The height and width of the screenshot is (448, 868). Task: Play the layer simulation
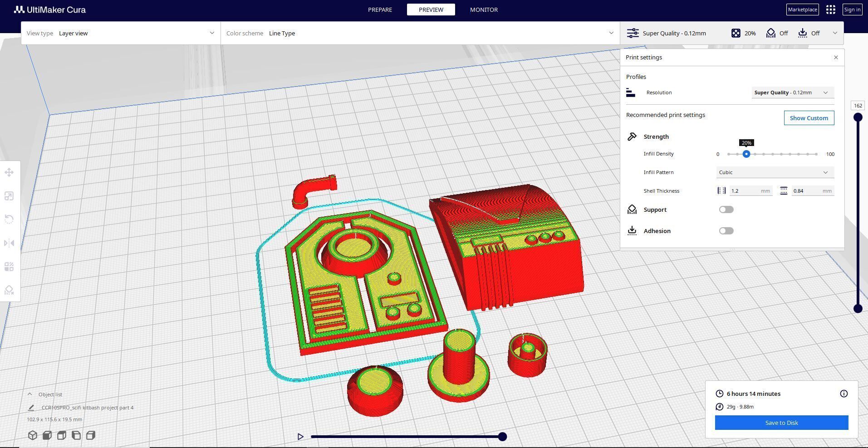coord(300,437)
